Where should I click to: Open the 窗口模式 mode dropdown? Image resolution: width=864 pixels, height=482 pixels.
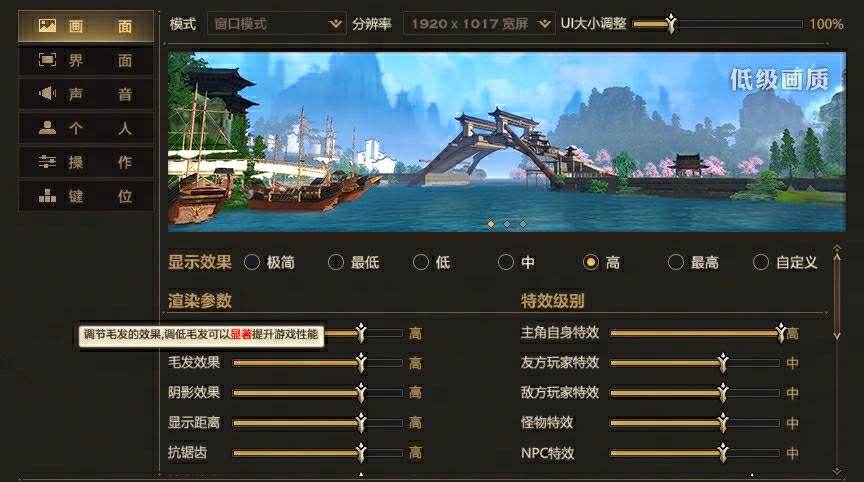[277, 24]
